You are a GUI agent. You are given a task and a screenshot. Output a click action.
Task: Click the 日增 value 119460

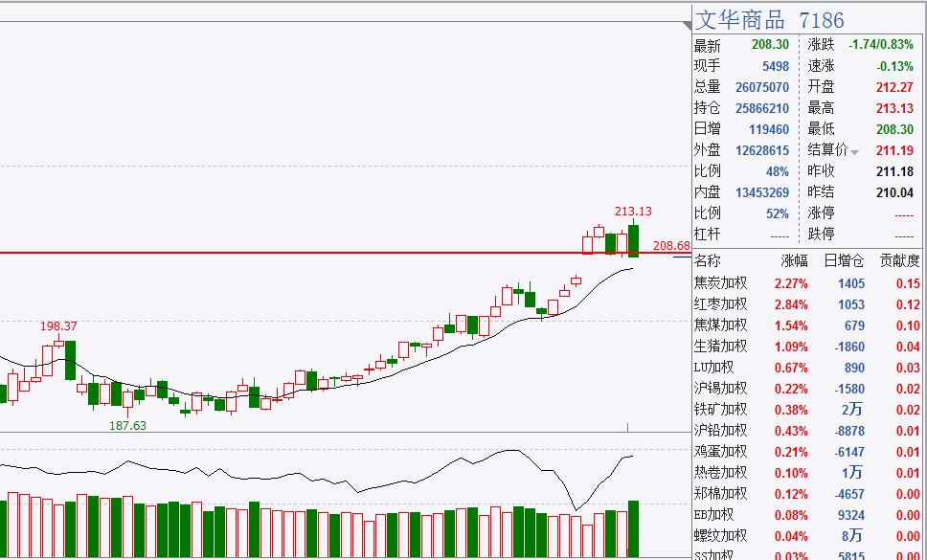click(769, 129)
